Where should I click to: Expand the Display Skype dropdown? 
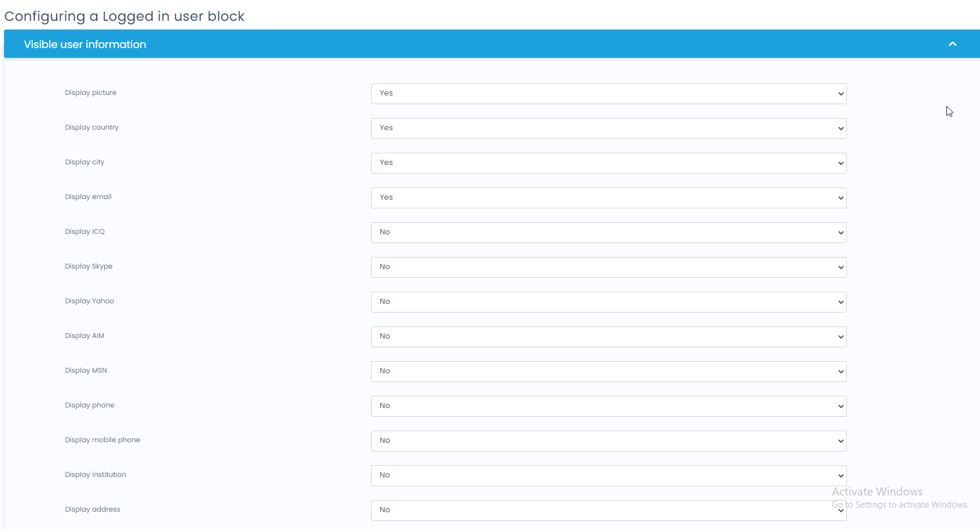608,267
